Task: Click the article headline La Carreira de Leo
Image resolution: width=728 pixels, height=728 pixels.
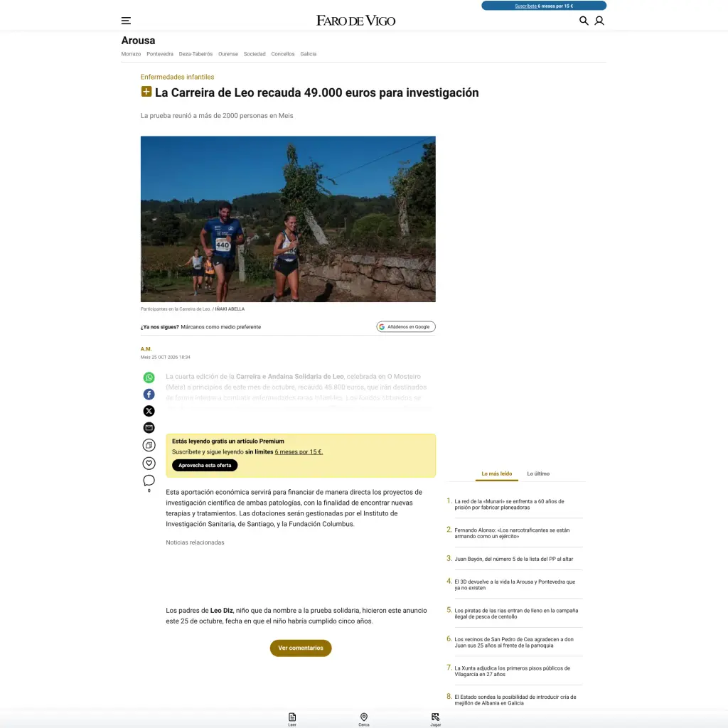Action: (316, 92)
